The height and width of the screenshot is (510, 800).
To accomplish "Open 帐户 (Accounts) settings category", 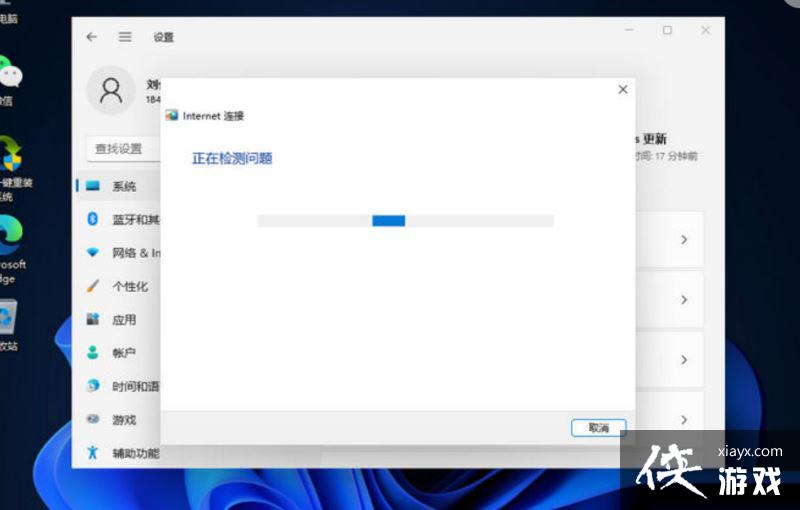I will click(x=118, y=353).
